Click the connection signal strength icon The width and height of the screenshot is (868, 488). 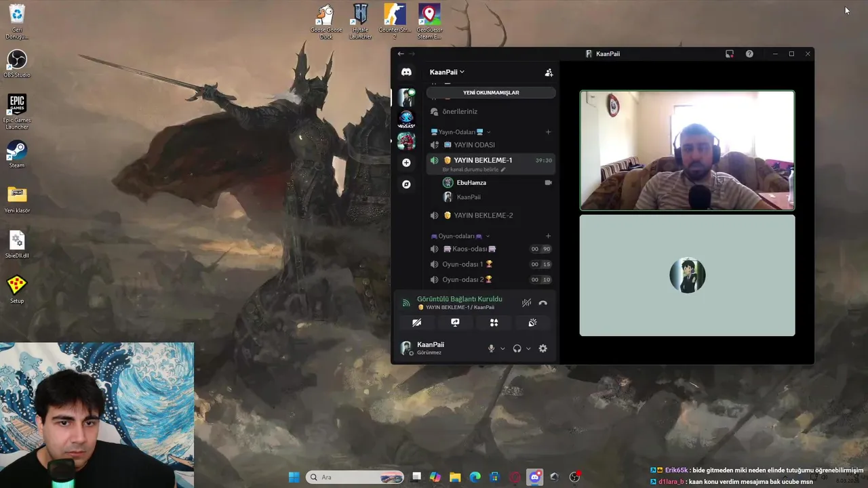(406, 303)
